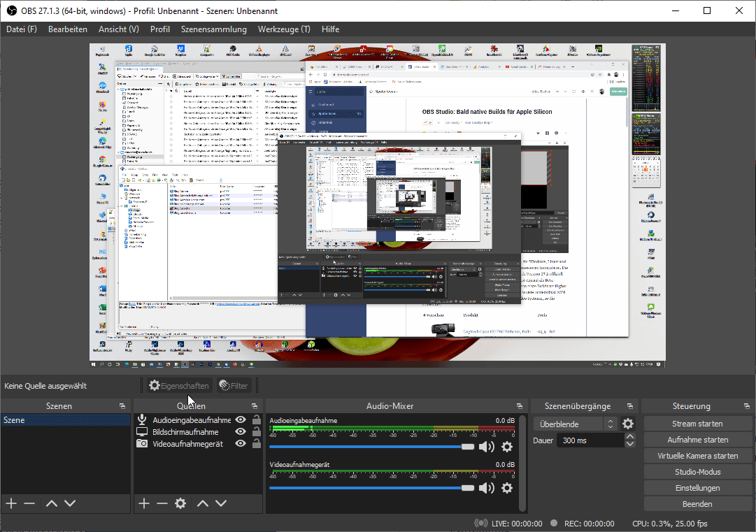
Task: Click the preview canvas showing the desktop capture
Action: pyautogui.click(x=378, y=206)
